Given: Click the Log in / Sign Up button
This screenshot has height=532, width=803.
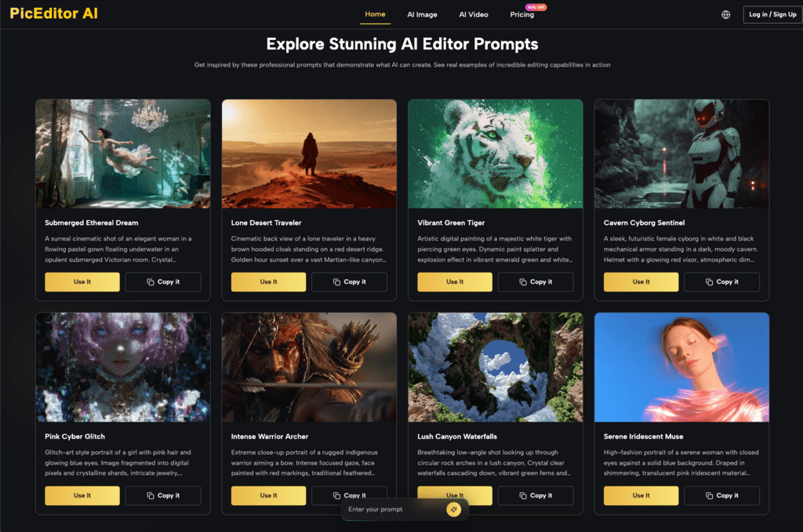Looking at the screenshot, I should click(x=772, y=14).
